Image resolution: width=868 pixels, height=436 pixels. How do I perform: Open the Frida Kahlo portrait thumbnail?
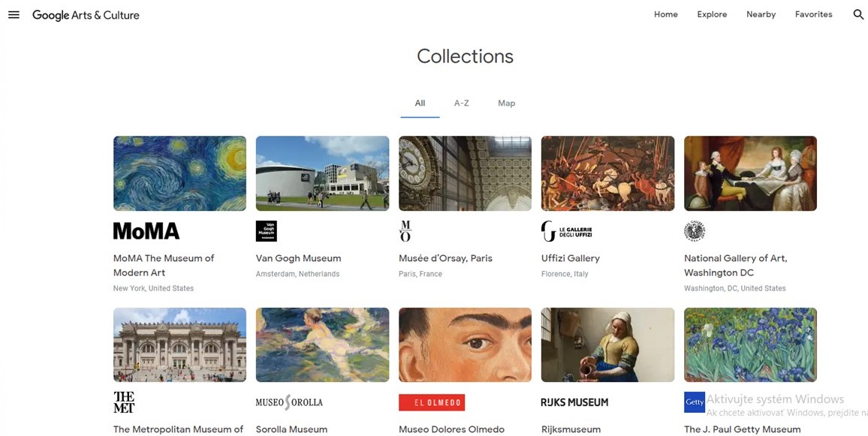coord(465,344)
